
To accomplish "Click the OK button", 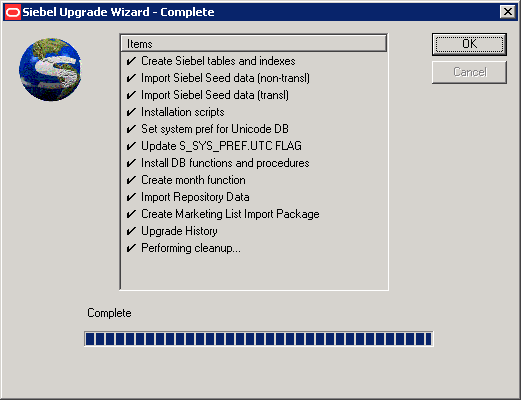I will 469,44.
